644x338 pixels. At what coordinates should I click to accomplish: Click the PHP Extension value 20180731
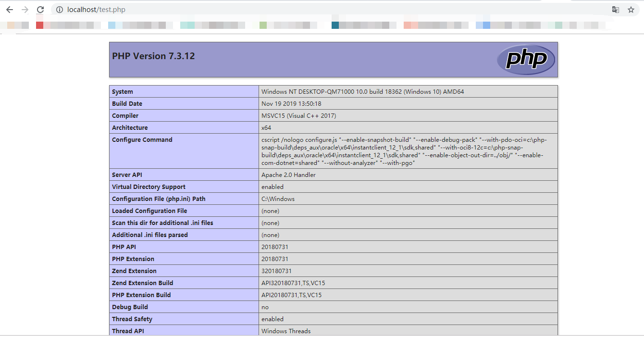point(275,259)
